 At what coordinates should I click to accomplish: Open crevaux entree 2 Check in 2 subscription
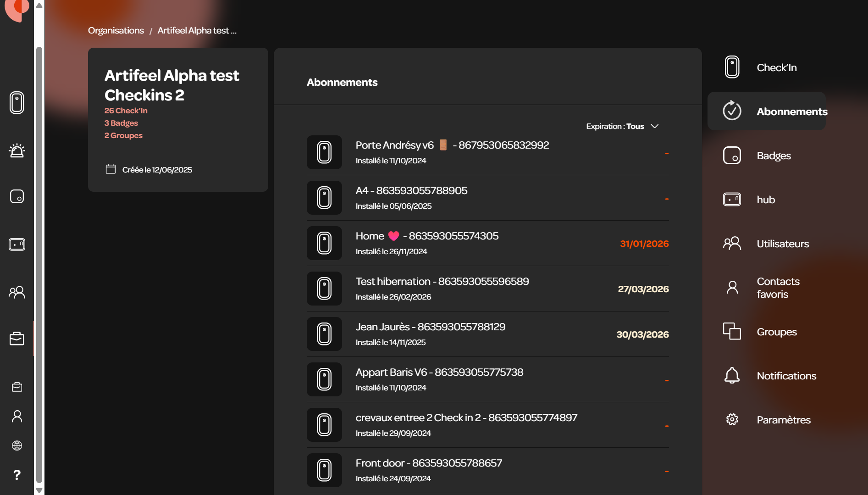[x=488, y=425]
